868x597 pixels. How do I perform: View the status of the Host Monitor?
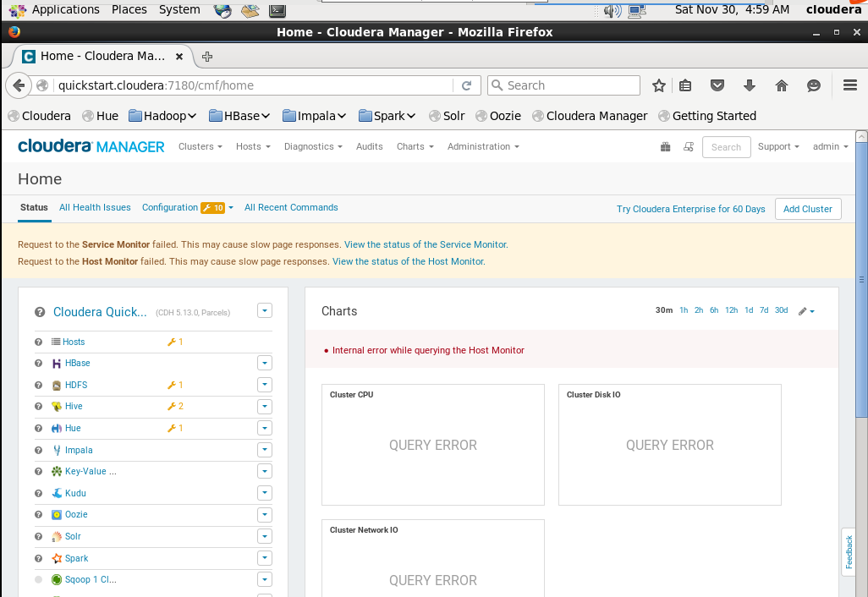(x=409, y=261)
